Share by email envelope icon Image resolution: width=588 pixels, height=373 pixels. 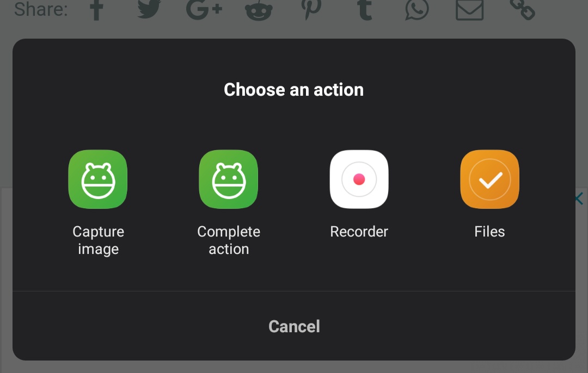pos(469,9)
